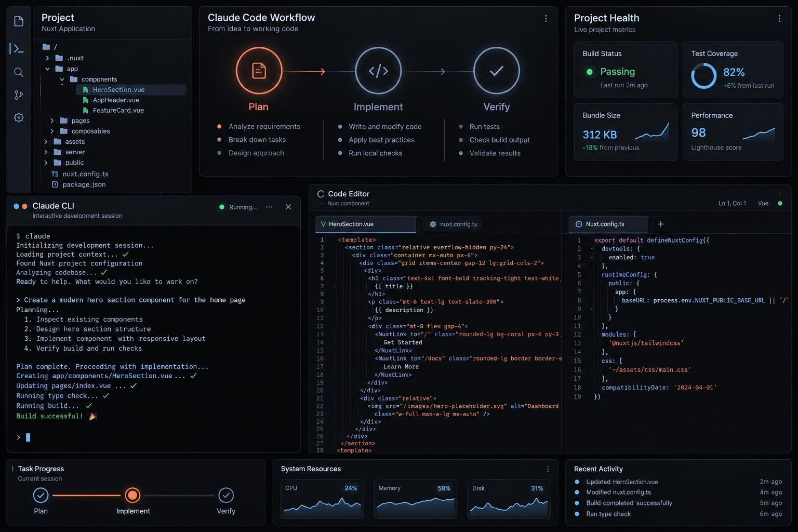Close the Claude CLI panel
Screen dimensions: 798x532
288,207
